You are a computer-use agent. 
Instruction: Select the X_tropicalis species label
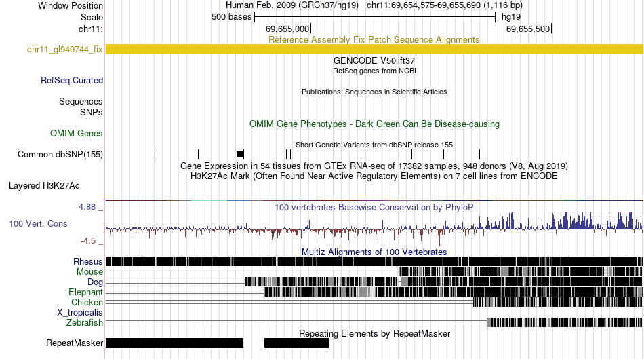point(80,313)
